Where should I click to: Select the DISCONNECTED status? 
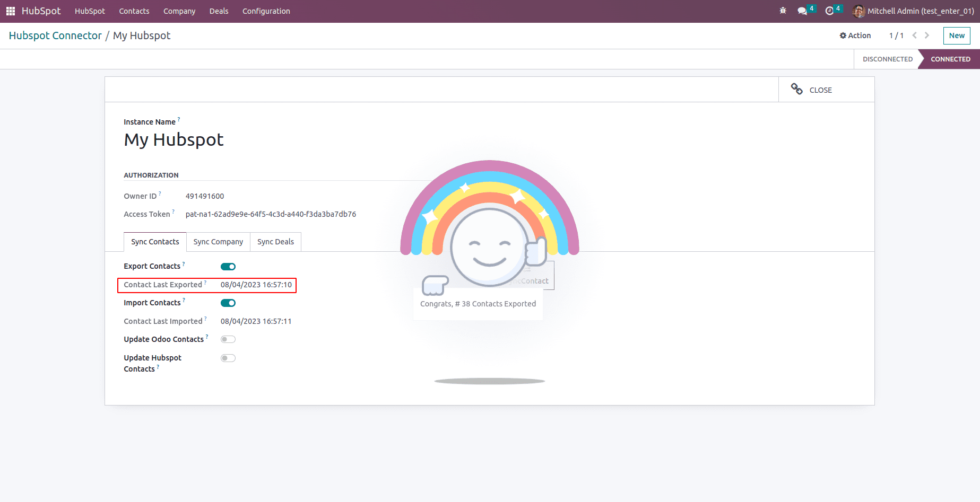(887, 59)
